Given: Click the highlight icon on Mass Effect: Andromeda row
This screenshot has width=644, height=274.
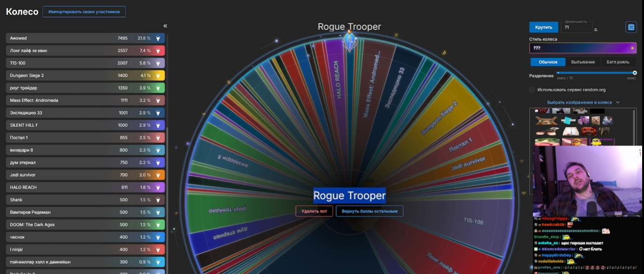Looking at the screenshot, I should [x=158, y=100].
